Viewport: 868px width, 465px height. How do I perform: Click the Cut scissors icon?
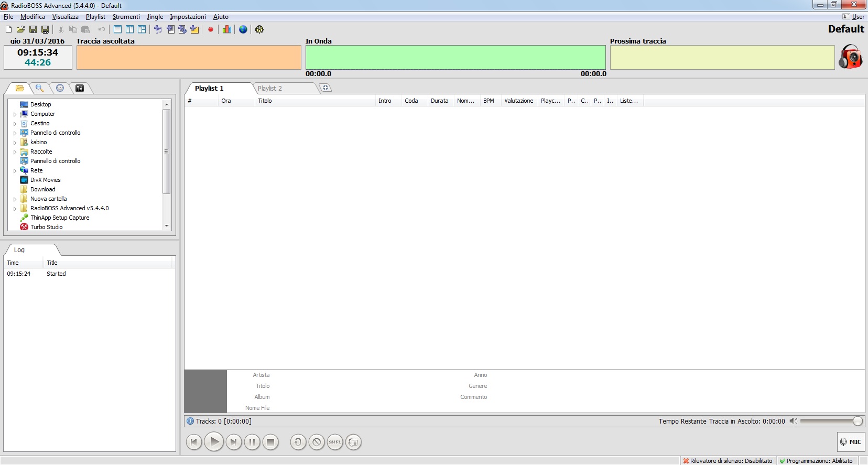point(61,29)
